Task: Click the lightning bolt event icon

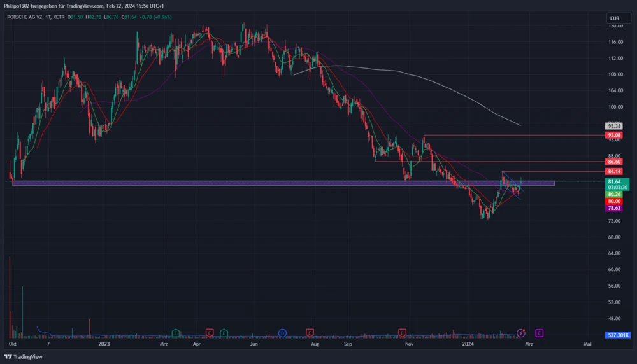Action: (521, 332)
